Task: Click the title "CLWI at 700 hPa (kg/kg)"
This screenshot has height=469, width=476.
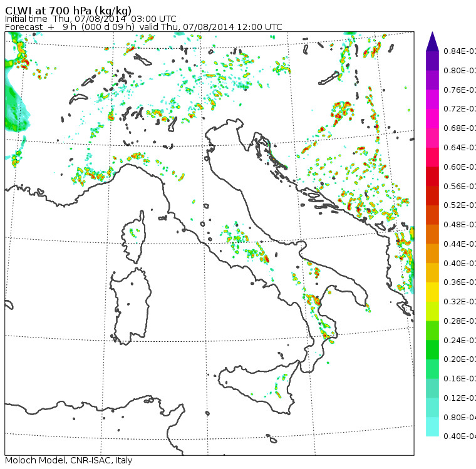Action: (x=68, y=10)
